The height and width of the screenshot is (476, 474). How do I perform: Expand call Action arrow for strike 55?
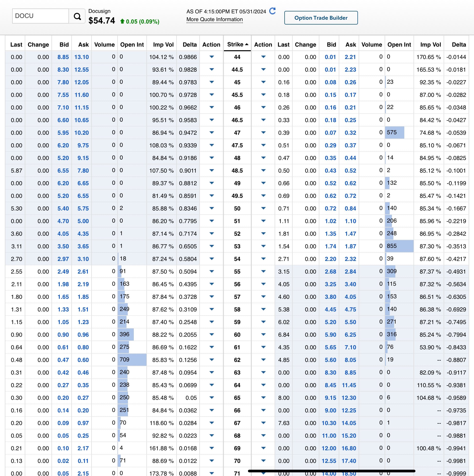[x=212, y=272]
